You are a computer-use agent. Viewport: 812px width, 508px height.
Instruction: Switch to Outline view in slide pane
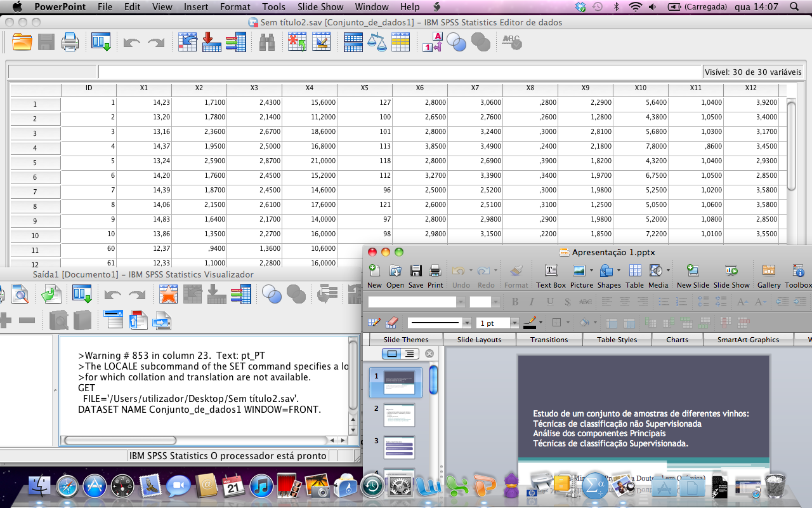click(x=410, y=354)
